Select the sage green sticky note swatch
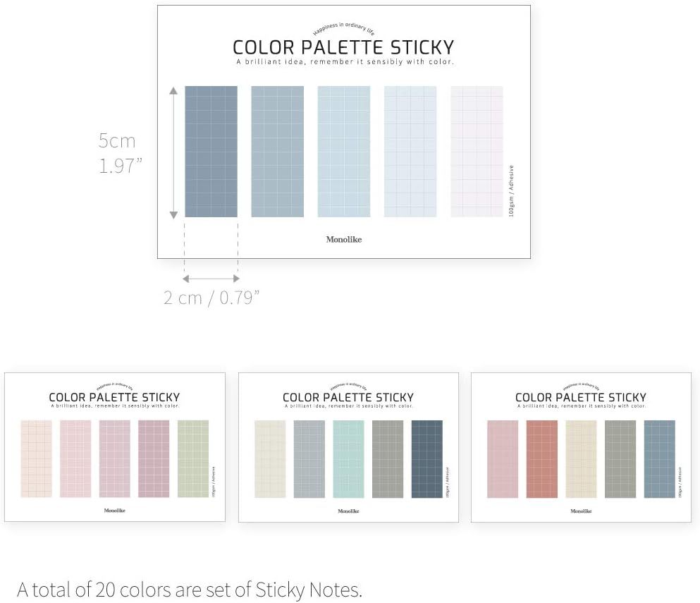This screenshot has height=603, width=700. click(x=193, y=458)
